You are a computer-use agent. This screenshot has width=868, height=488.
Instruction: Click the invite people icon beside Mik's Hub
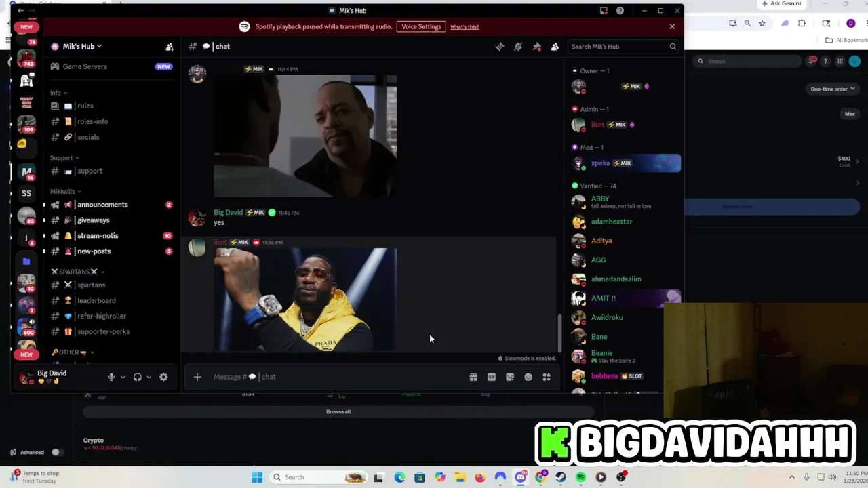click(x=170, y=47)
